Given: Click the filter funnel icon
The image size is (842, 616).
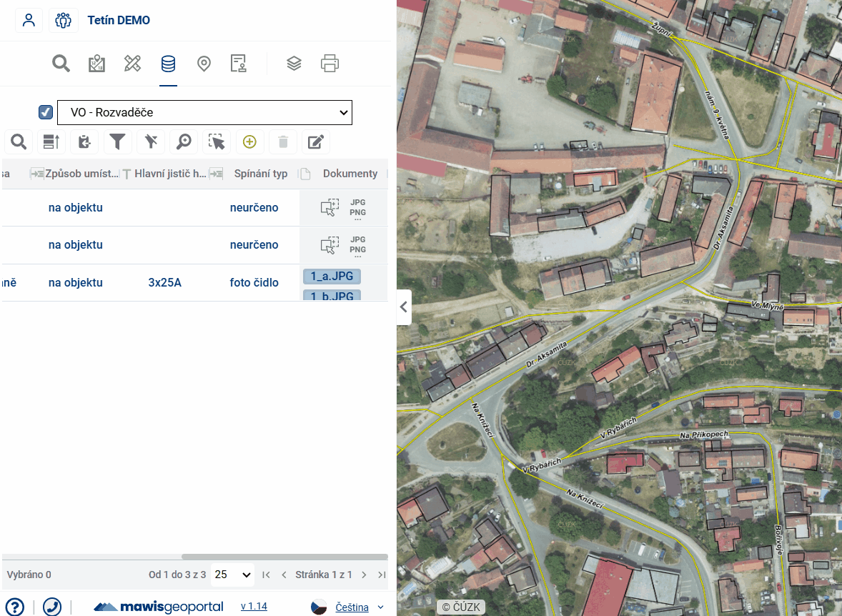Looking at the screenshot, I should 118,141.
